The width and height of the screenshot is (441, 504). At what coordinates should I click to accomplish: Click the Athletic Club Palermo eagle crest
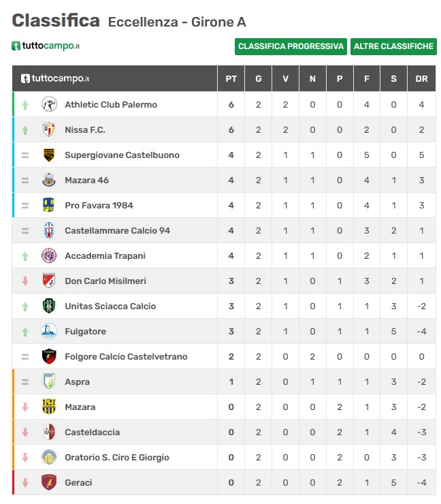tap(49, 104)
